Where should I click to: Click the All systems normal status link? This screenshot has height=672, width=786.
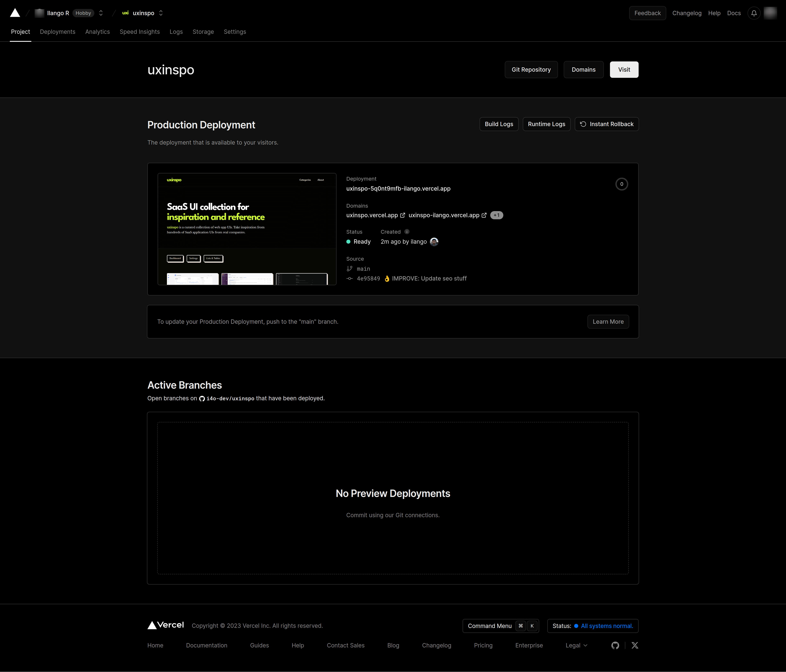click(x=607, y=626)
